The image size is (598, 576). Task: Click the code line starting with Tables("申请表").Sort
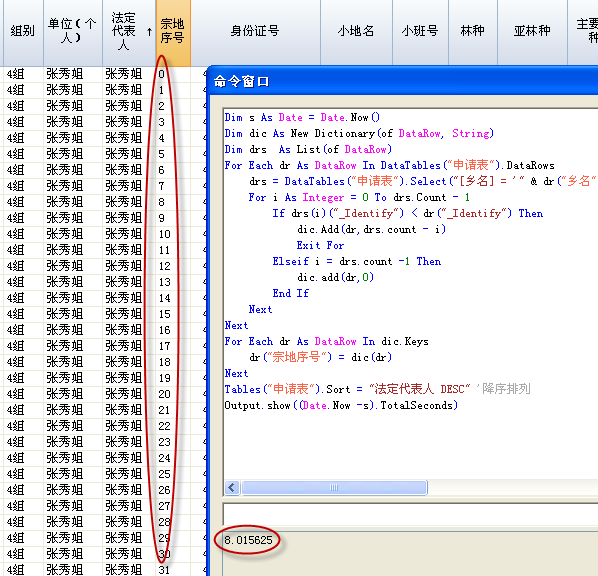[x=378, y=389]
